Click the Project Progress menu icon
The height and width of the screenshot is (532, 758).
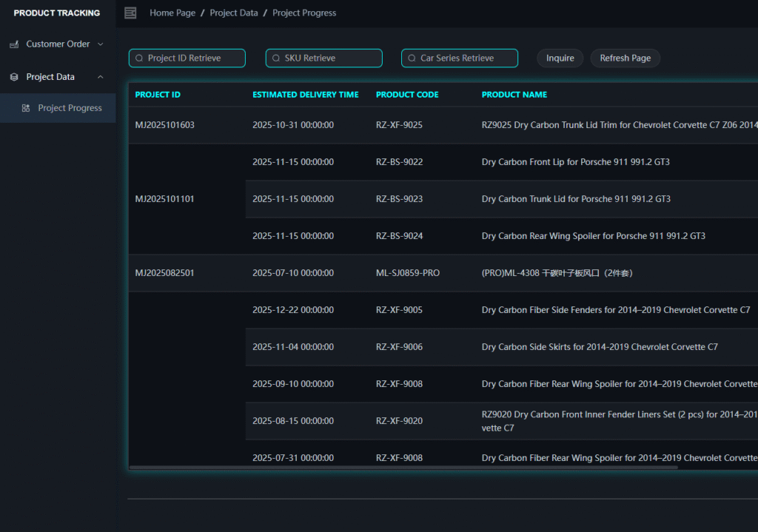pos(26,108)
